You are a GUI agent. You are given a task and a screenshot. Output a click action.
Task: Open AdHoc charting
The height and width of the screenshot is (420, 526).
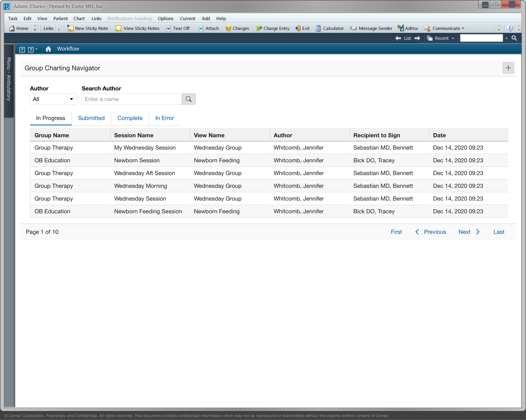point(408,28)
